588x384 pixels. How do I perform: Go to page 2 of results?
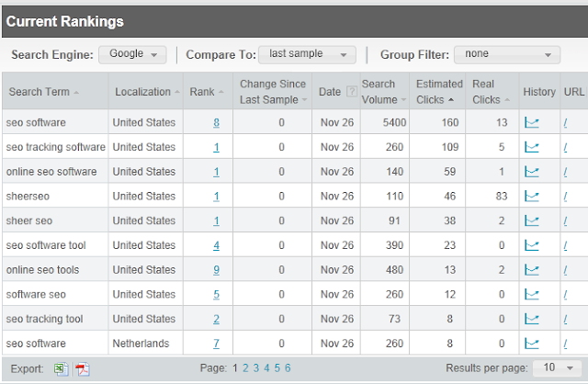point(245,367)
